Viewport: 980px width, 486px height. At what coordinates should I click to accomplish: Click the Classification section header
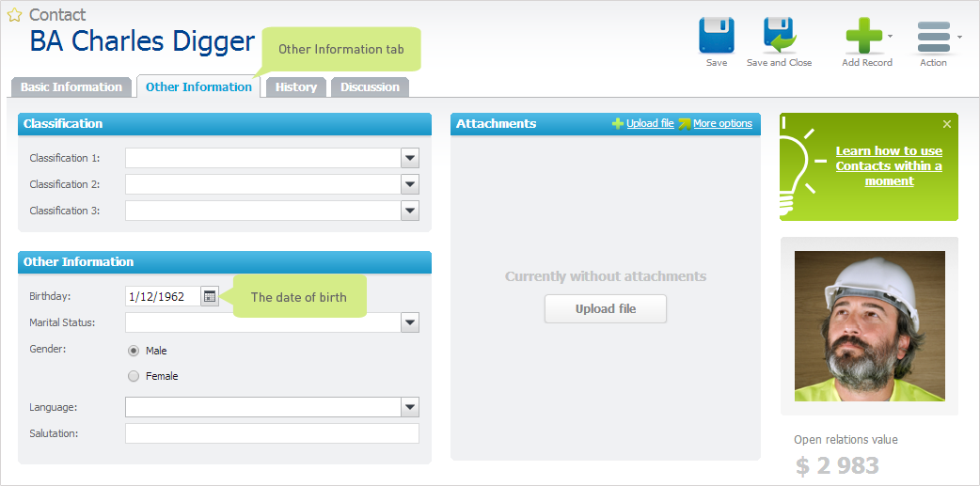click(x=225, y=124)
